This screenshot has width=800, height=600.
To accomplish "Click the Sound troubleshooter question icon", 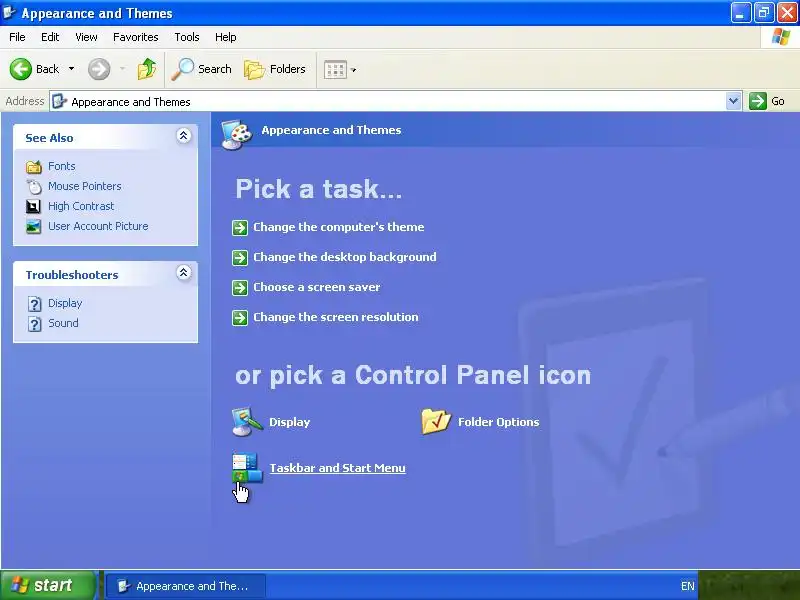I will coord(34,324).
